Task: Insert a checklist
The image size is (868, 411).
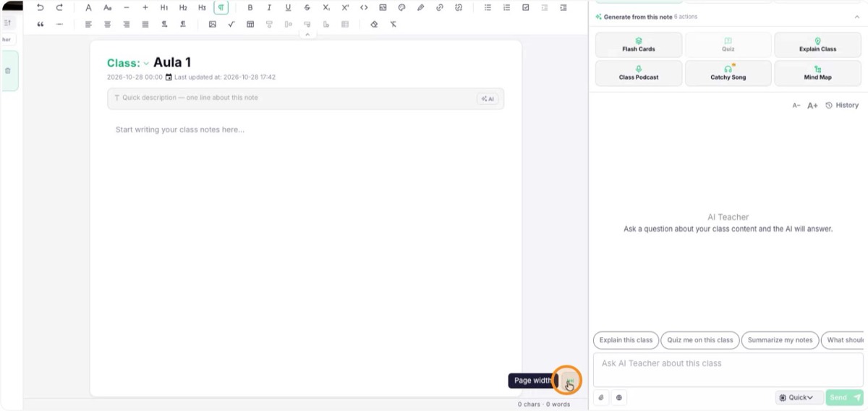Action: coord(525,7)
